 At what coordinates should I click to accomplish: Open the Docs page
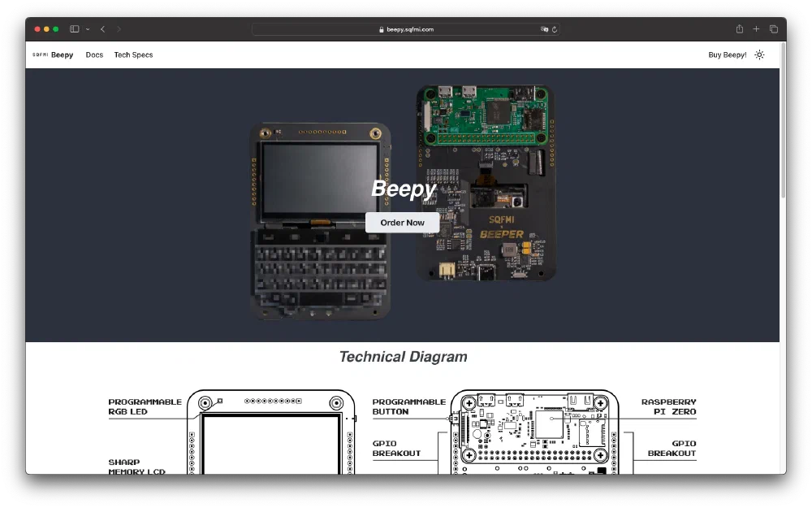pos(94,55)
